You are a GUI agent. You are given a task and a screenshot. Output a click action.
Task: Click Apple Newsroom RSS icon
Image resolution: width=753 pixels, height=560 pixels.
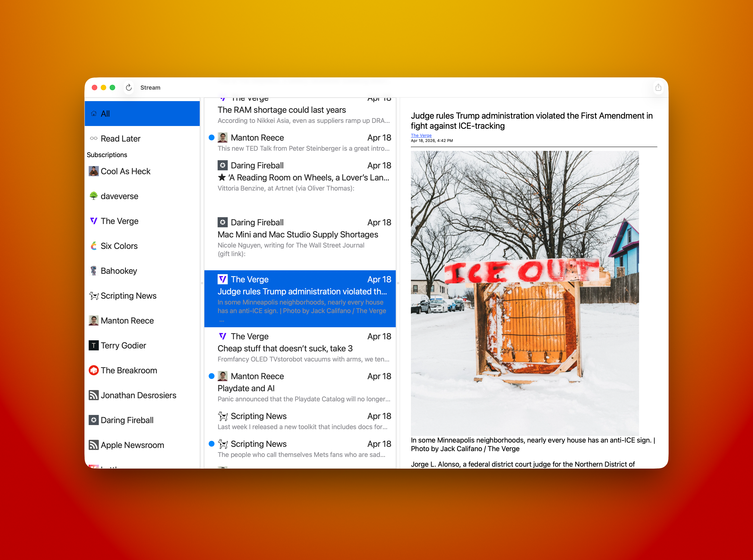pyautogui.click(x=94, y=445)
